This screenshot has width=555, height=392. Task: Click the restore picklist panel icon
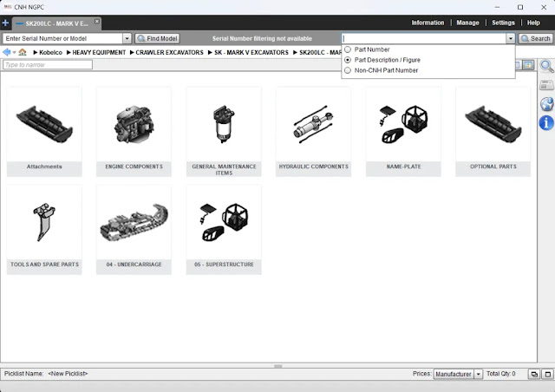[x=534, y=374]
